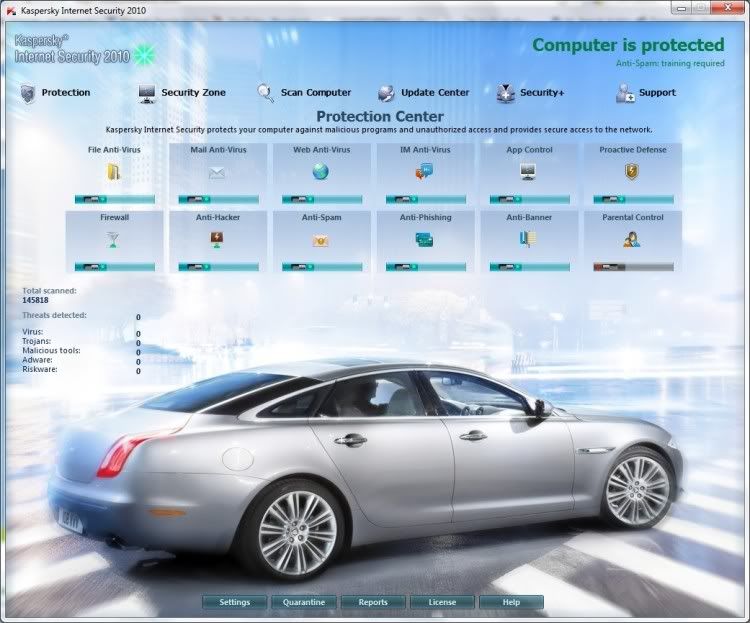The width and height of the screenshot is (750, 623).
Task: Open the Anti-Spam envelope icon
Action: tap(320, 241)
